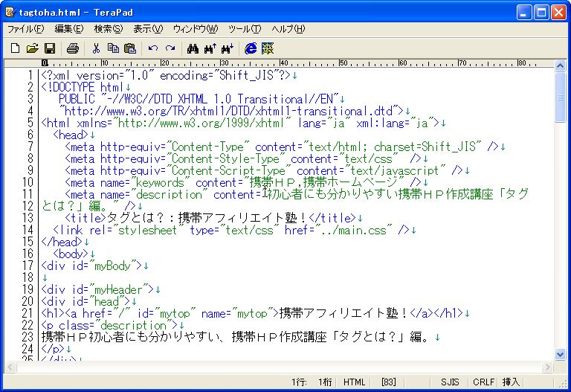This screenshot has width=571, height=392.
Task: Open the ファイル(F) menu
Action: (26, 29)
